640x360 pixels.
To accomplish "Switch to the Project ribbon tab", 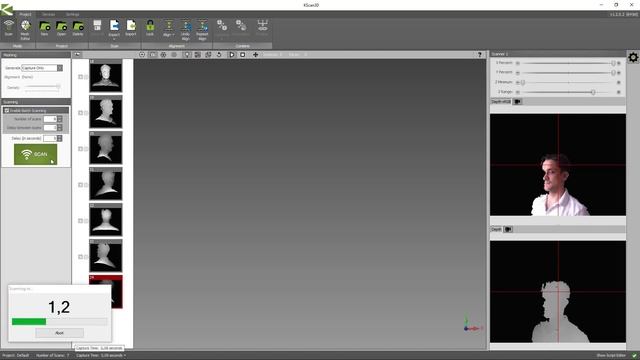I will [25, 14].
